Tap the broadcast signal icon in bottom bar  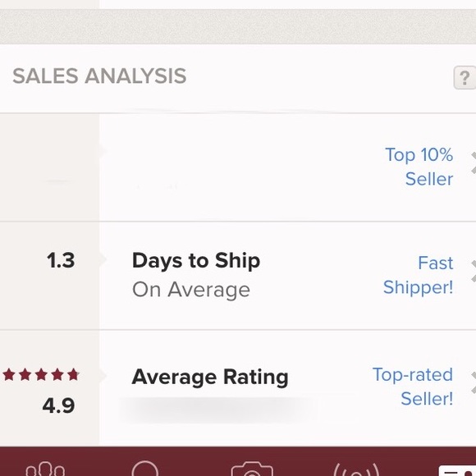tap(356, 469)
